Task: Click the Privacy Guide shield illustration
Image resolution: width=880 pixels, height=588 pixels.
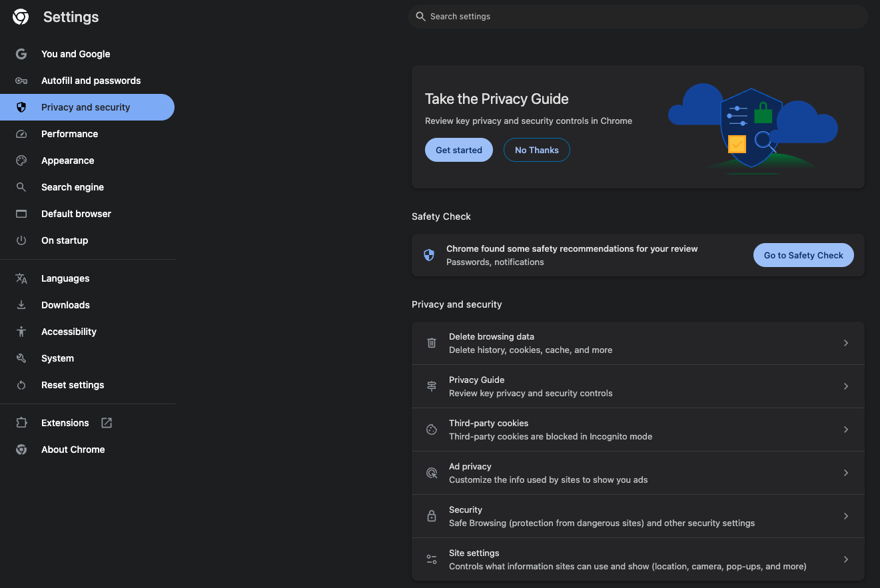Action: click(752, 129)
